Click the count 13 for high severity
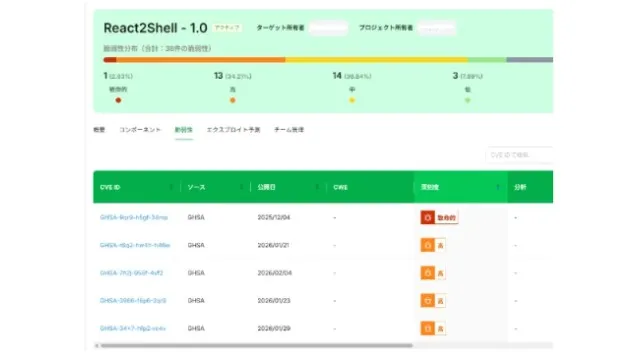 pyautogui.click(x=218, y=76)
